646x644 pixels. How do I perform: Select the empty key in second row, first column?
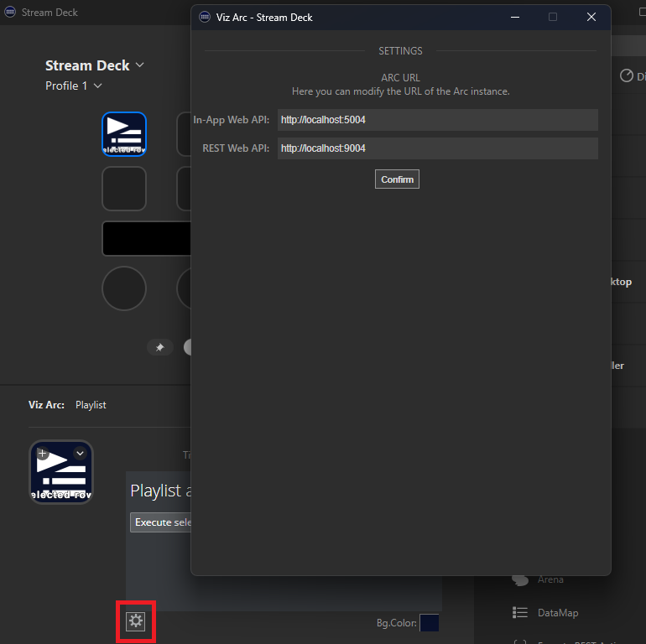pos(124,189)
